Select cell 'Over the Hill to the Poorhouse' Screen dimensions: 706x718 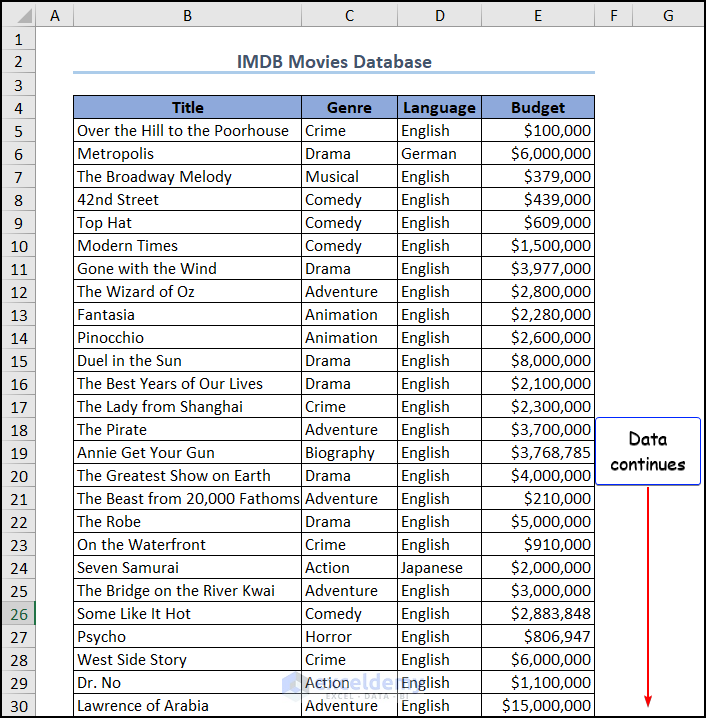tap(187, 131)
